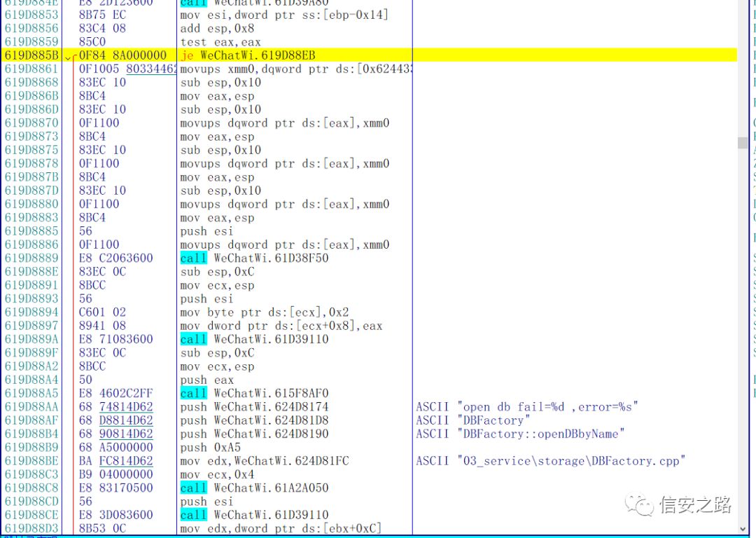756x538 pixels.
Task: Click address 619D8889 in address column
Action: tap(31, 258)
